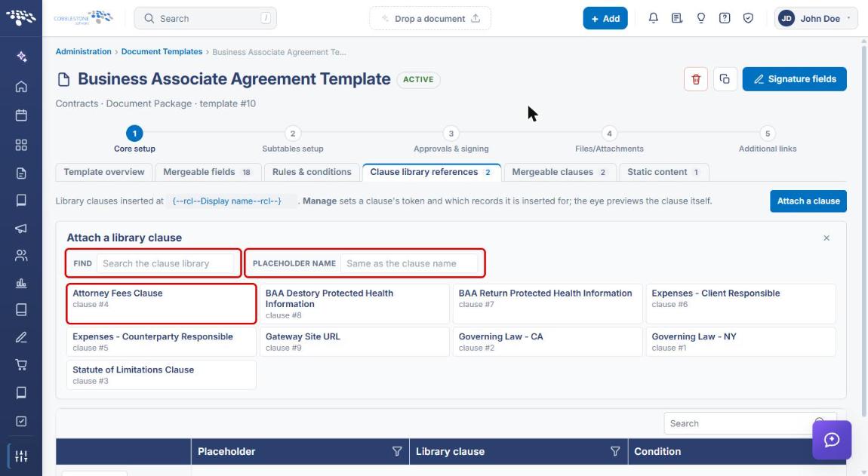Select Gateway Site URL clause card
868x476 pixels.
coord(354,342)
